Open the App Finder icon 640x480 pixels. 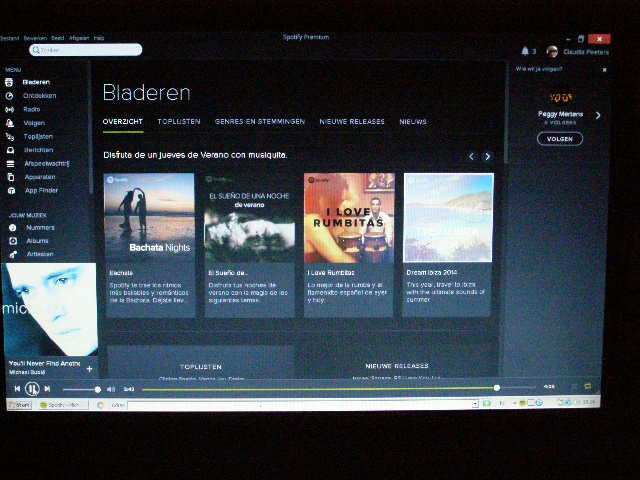[11, 191]
